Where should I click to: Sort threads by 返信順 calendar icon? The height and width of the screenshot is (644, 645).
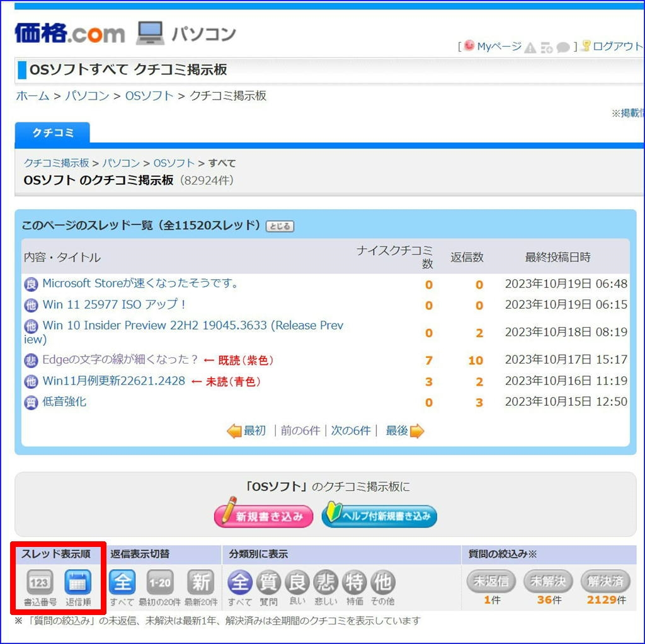pos(77,582)
